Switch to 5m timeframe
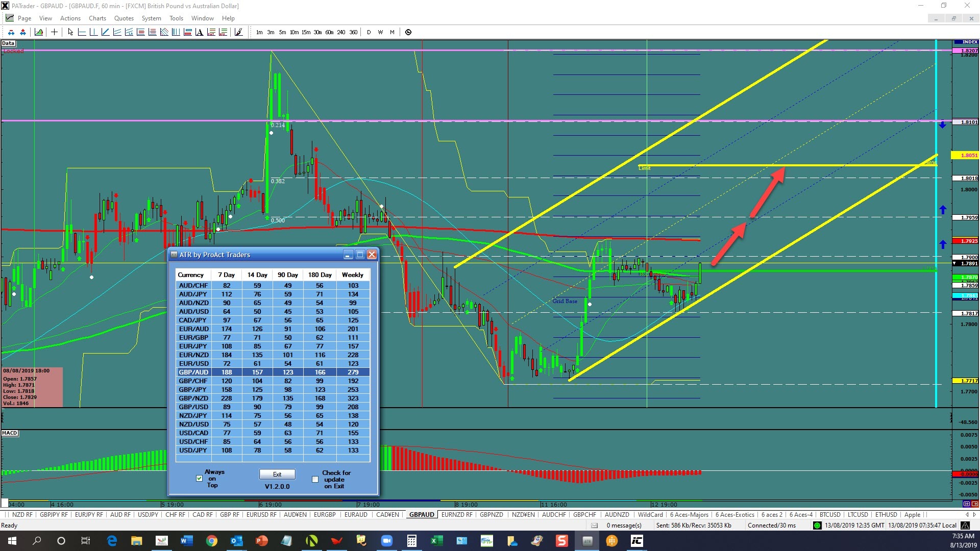 pyautogui.click(x=282, y=32)
